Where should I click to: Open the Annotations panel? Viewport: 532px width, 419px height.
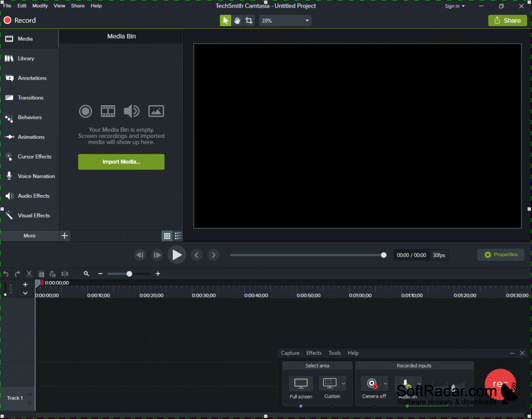29,78
